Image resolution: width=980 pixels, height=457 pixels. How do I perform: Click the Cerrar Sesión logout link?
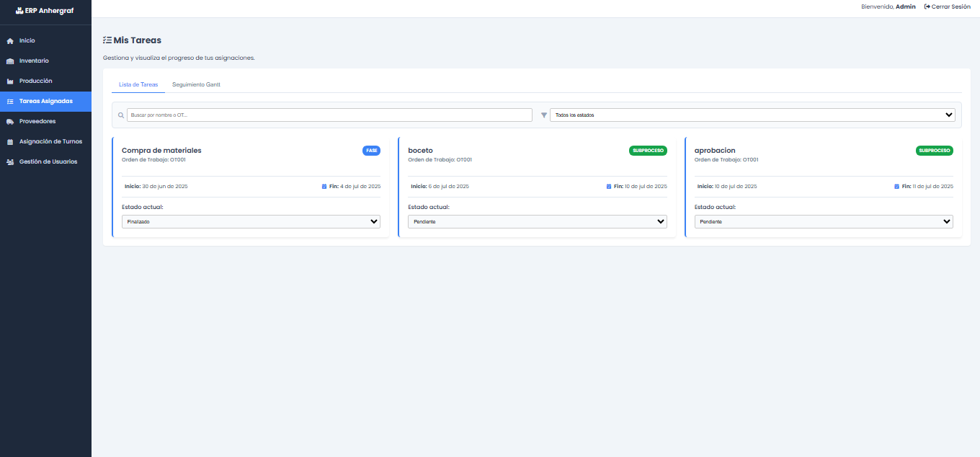(947, 6)
